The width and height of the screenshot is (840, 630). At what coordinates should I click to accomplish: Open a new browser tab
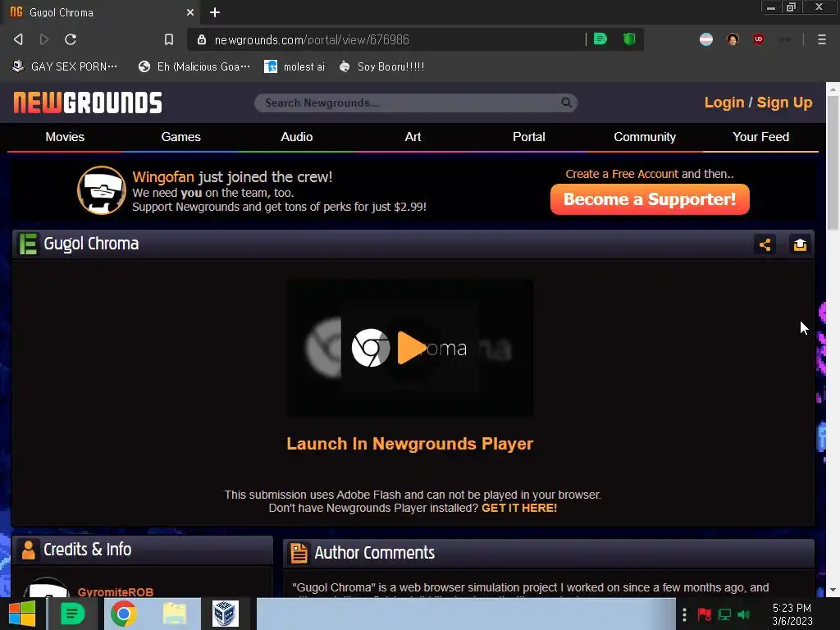pos(215,11)
